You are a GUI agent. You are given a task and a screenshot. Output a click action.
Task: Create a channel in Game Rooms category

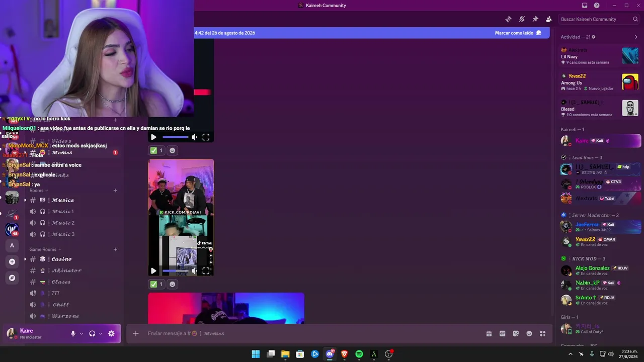click(x=115, y=249)
